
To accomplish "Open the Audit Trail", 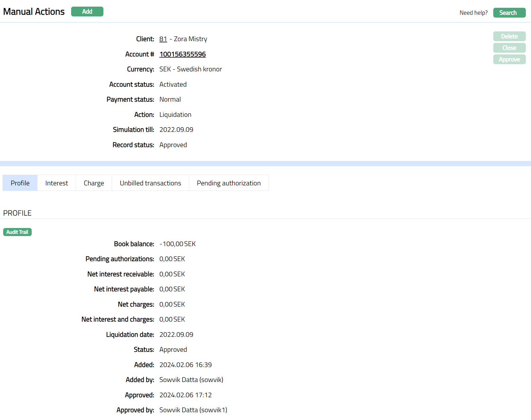I will (x=17, y=232).
